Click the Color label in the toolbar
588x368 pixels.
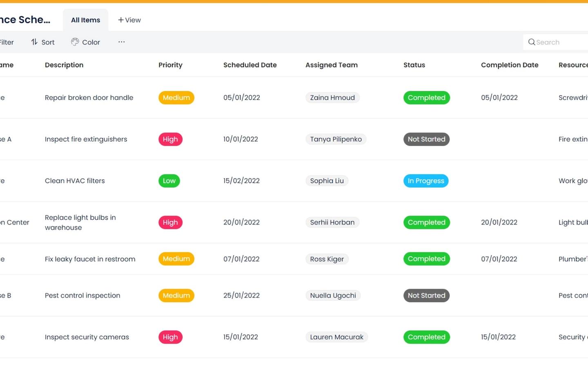click(x=91, y=42)
